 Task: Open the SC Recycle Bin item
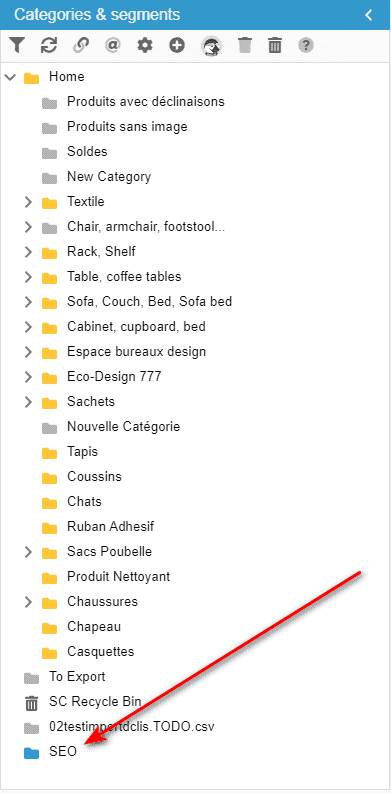(95, 702)
